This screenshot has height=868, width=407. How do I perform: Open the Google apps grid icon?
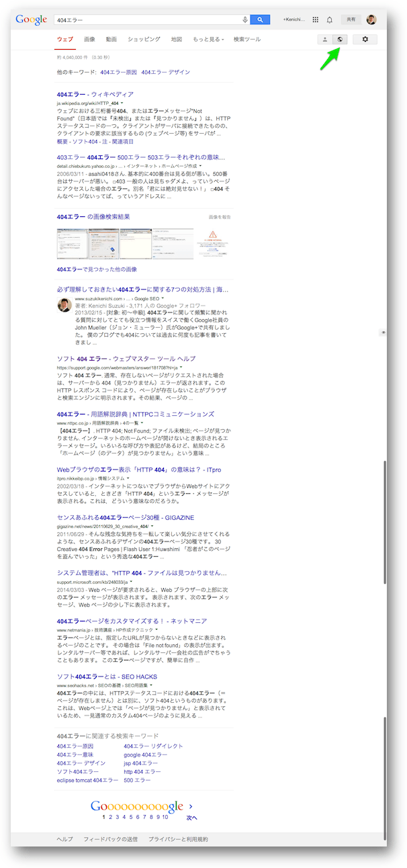[316, 20]
